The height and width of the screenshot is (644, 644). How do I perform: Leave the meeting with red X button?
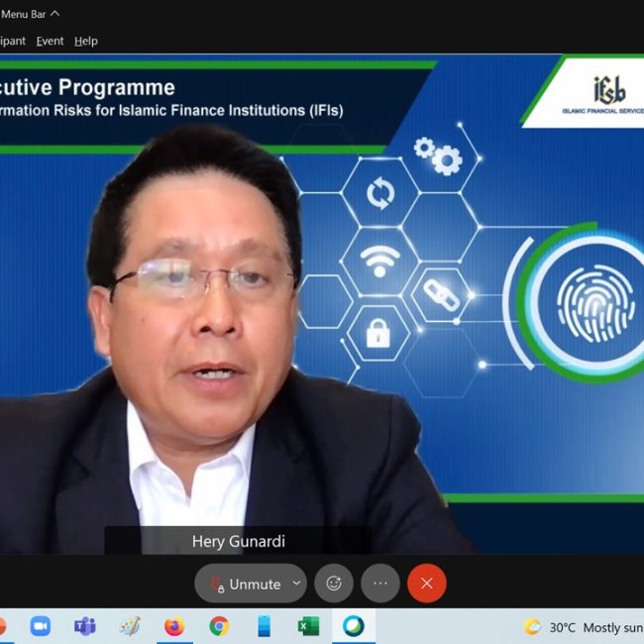click(x=427, y=584)
